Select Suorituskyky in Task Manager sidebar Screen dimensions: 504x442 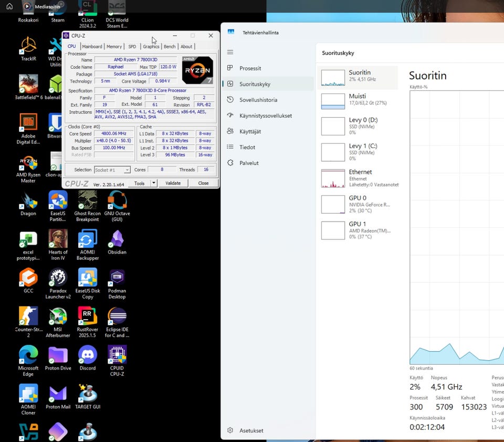[x=268, y=84]
